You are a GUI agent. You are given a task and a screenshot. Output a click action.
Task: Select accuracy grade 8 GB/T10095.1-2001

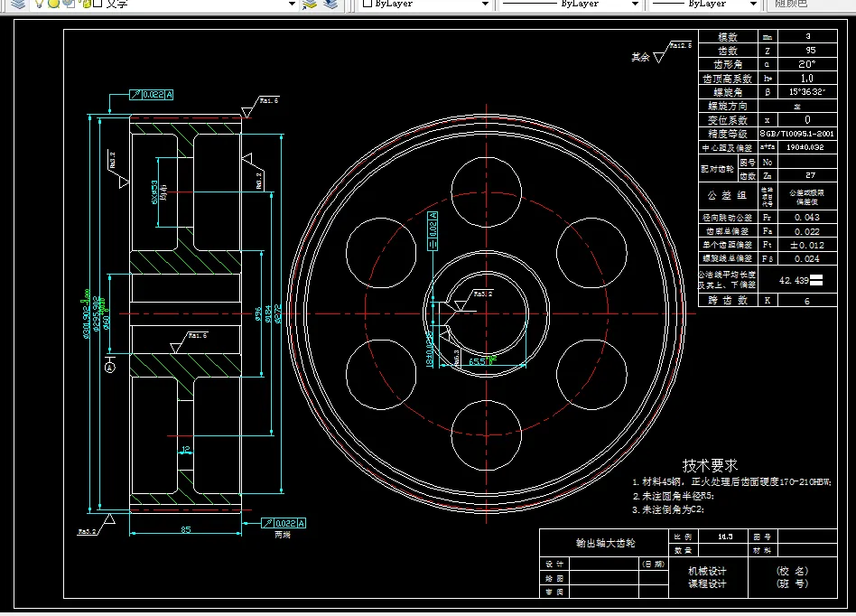pyautogui.click(x=797, y=134)
